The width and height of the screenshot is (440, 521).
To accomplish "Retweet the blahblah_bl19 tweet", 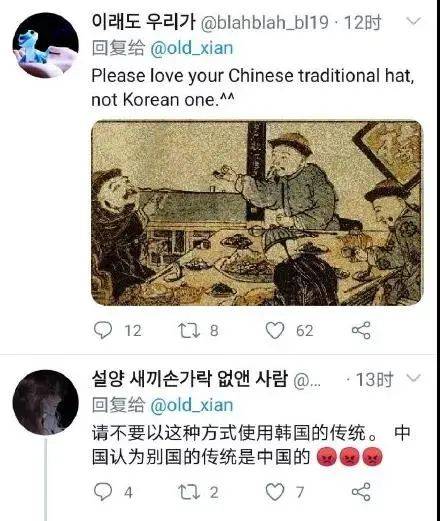I will pyautogui.click(x=189, y=330).
